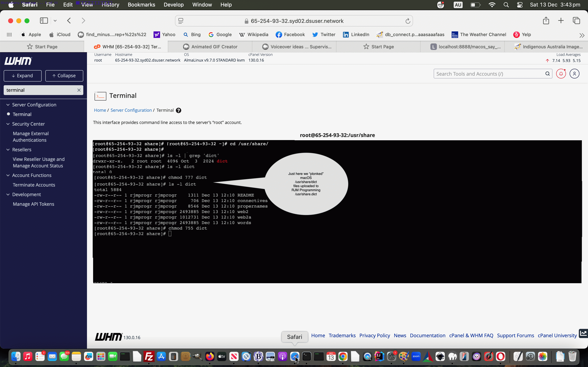
Task: Open notifications via the bell icon
Action: click(x=561, y=73)
